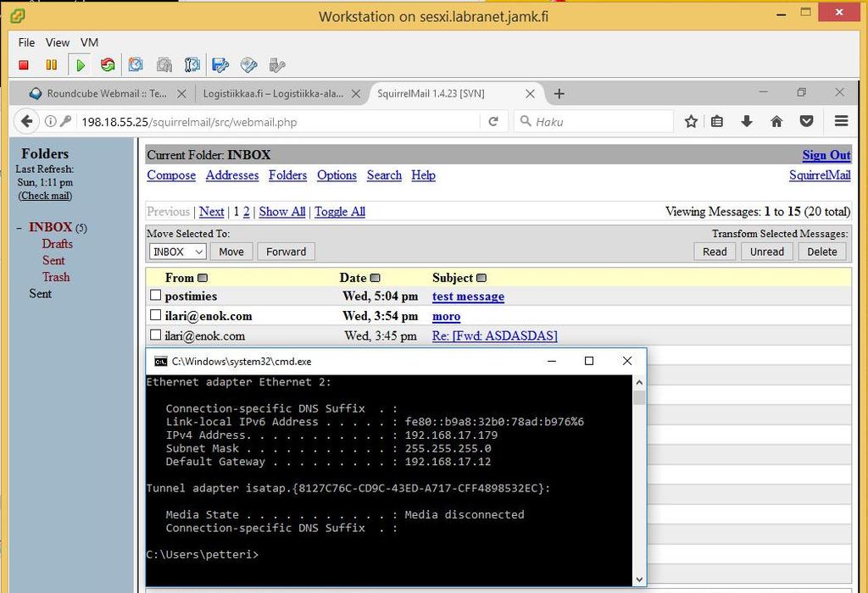Open the VM menu
868x593 pixels.
coord(89,42)
